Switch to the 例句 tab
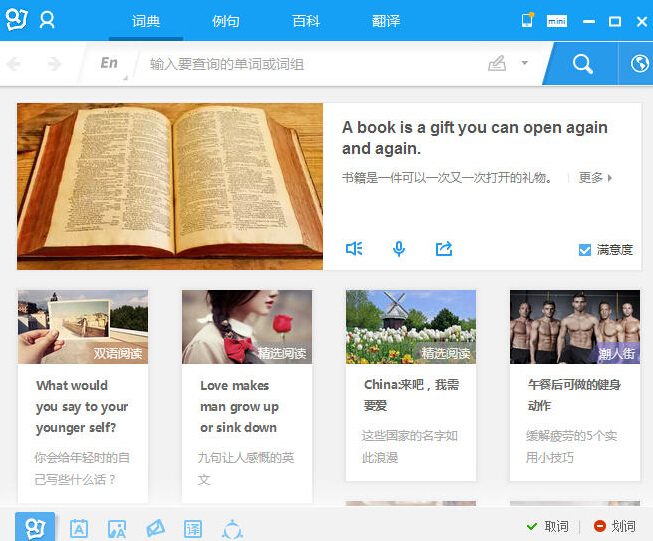 [226, 21]
